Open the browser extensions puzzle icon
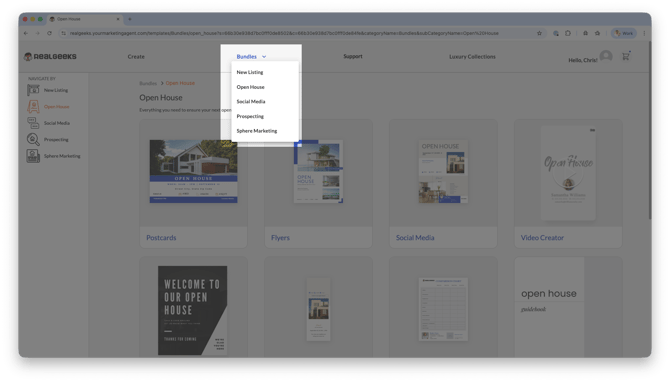 pyautogui.click(x=568, y=33)
